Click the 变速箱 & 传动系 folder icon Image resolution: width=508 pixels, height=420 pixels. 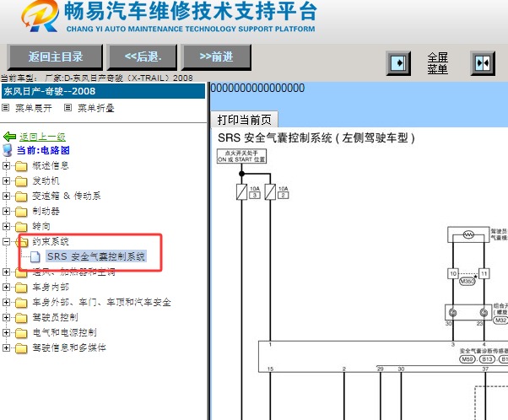pos(21,197)
